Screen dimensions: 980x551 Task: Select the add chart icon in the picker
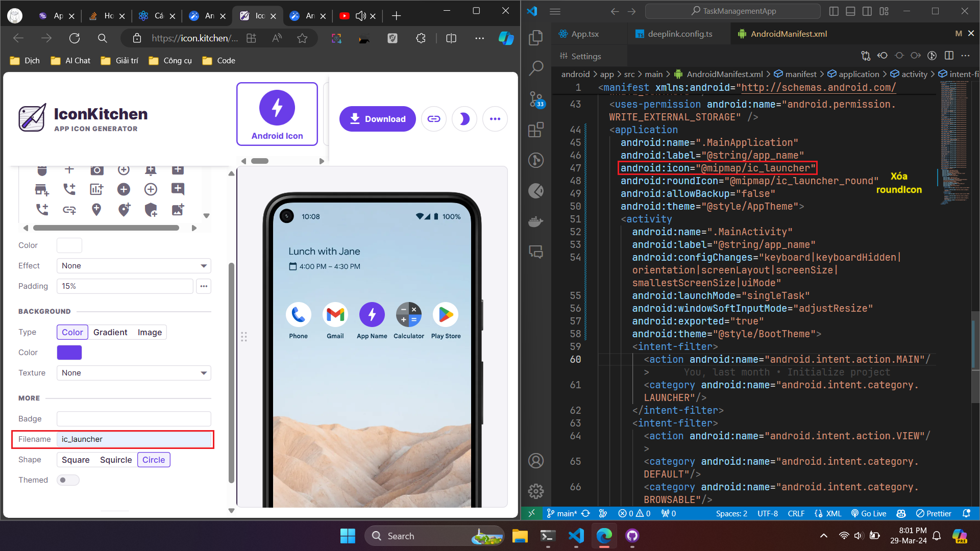[96, 190]
